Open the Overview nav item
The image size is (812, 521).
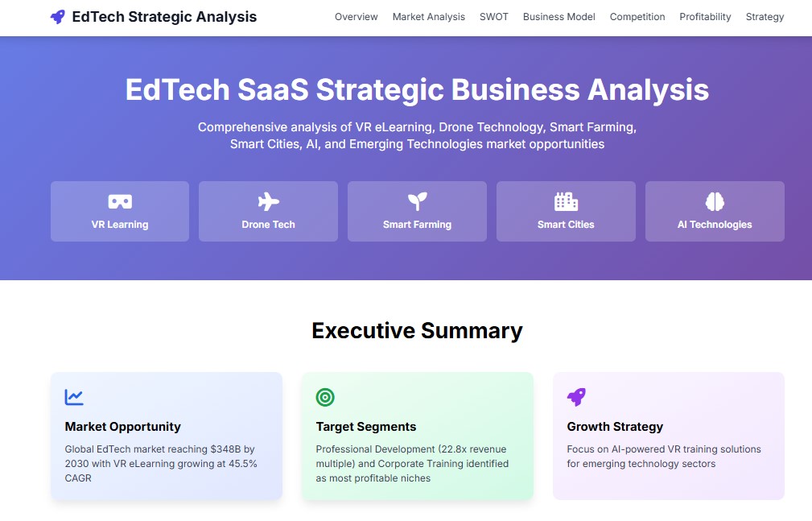point(356,17)
